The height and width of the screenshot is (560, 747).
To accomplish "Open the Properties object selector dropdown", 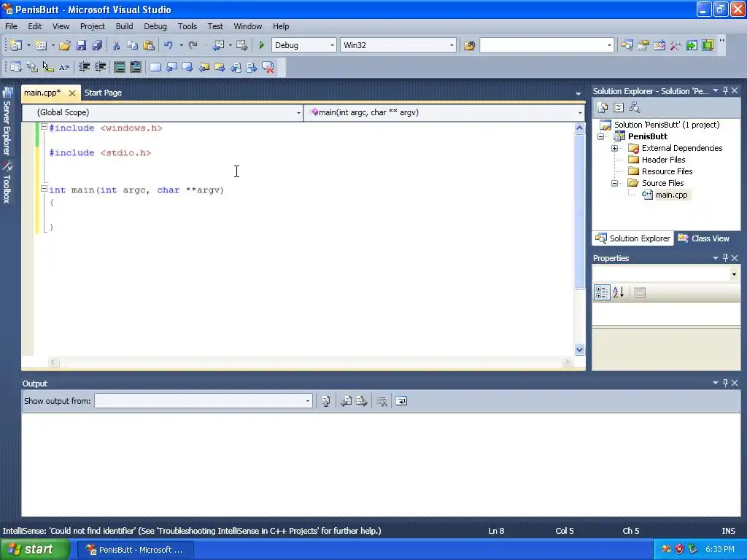I will [734, 274].
